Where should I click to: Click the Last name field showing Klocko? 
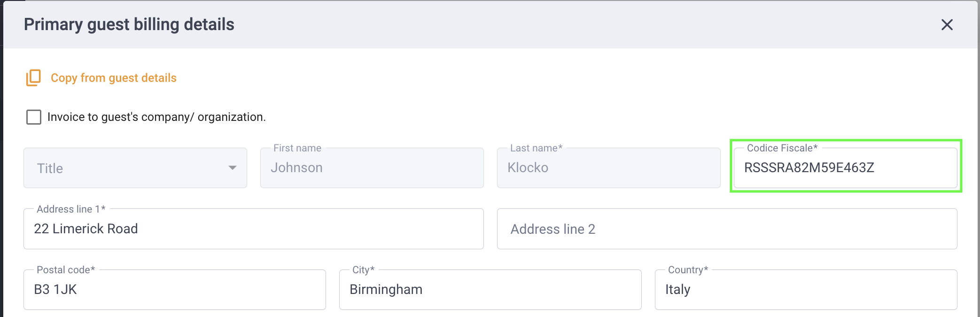(609, 168)
